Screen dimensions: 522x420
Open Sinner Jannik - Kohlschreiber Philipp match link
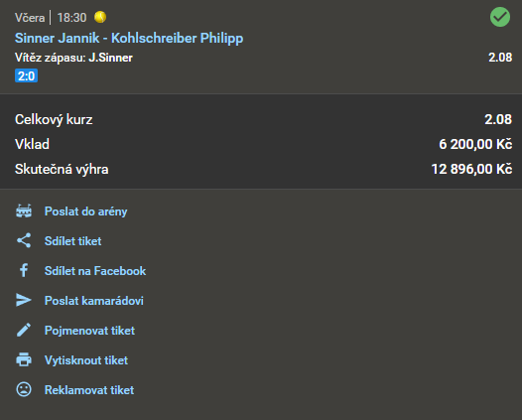click(x=129, y=38)
